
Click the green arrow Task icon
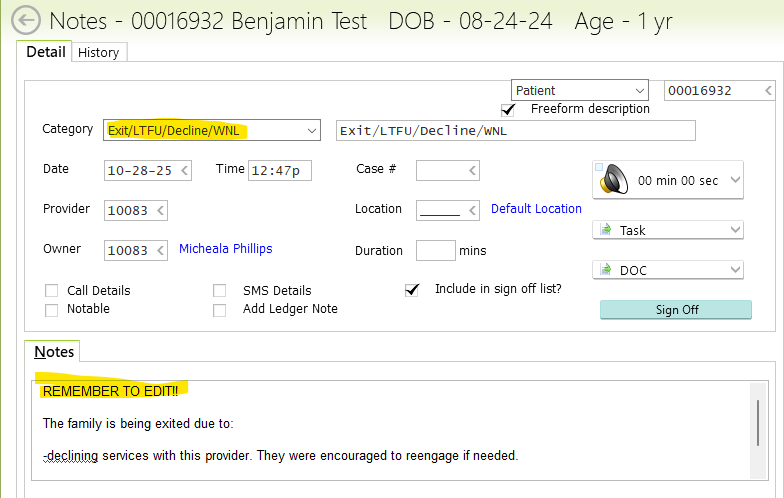click(606, 230)
